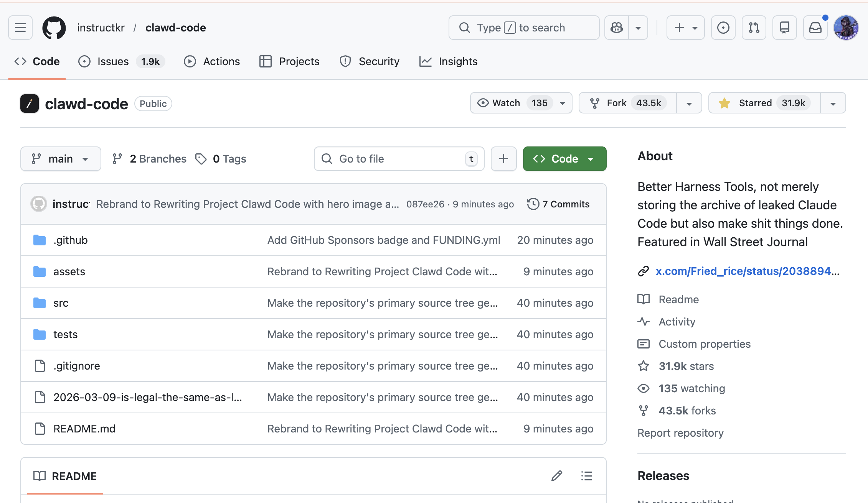Screen dimensions: 868x503
Task: Open the src folder
Action: (61, 303)
